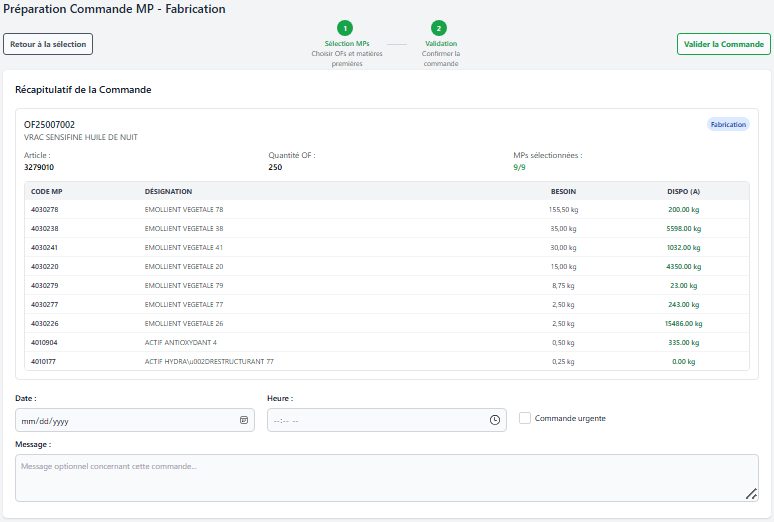Select code MP 4030241
Viewport: 774px width, 522px height.
click(x=44, y=247)
